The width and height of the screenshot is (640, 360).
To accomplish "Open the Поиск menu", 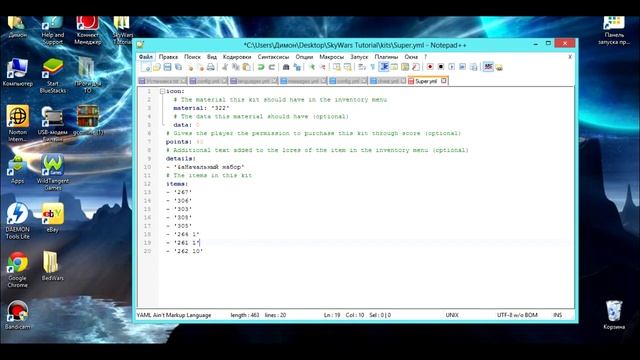I will [192, 57].
